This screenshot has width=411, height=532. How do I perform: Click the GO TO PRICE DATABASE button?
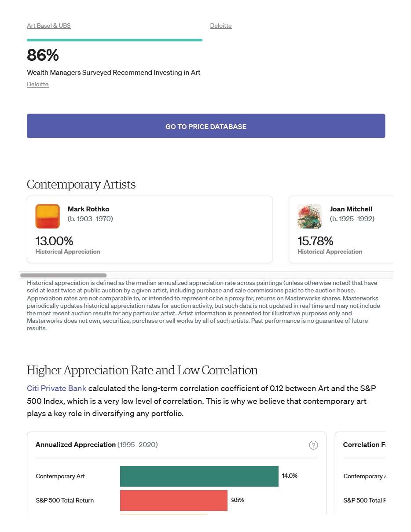point(206,126)
